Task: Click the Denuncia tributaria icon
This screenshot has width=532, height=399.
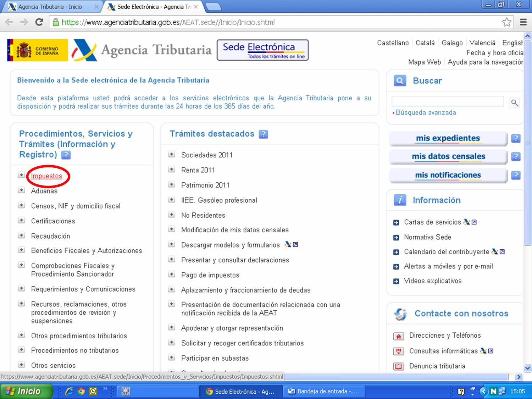Action: click(x=399, y=366)
